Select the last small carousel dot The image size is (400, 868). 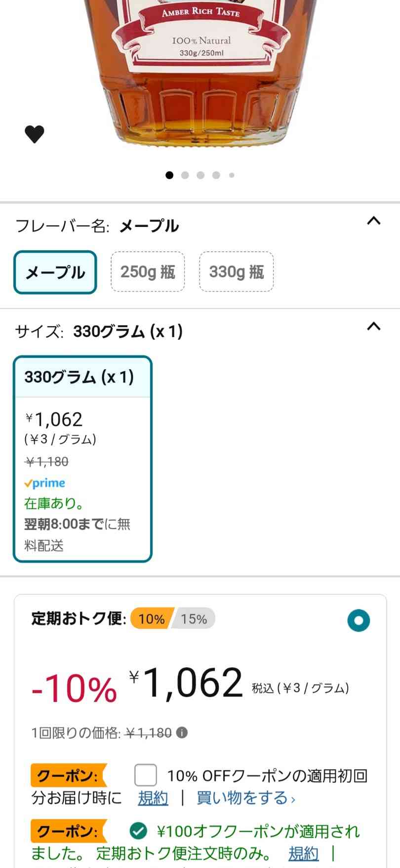[x=232, y=175]
